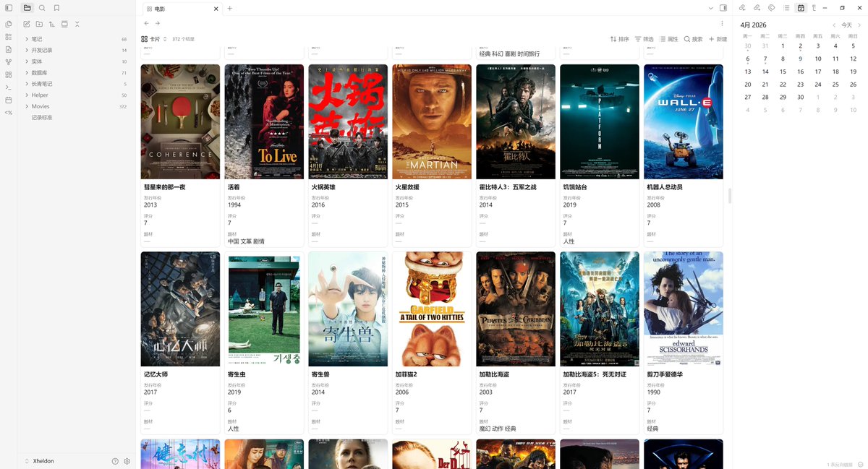Viewport: 868px width, 469px height.
Task: Select April 9 in calendar
Action: click(x=801, y=59)
